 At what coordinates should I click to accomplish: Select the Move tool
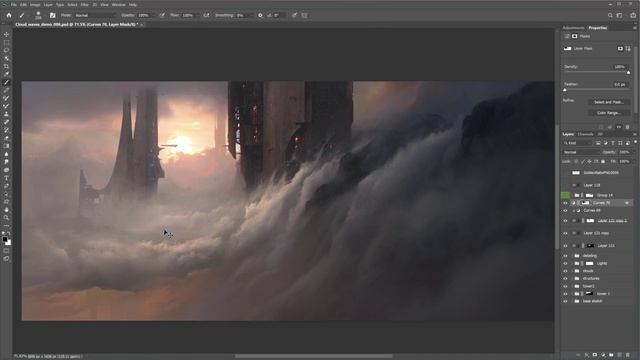coord(6,35)
